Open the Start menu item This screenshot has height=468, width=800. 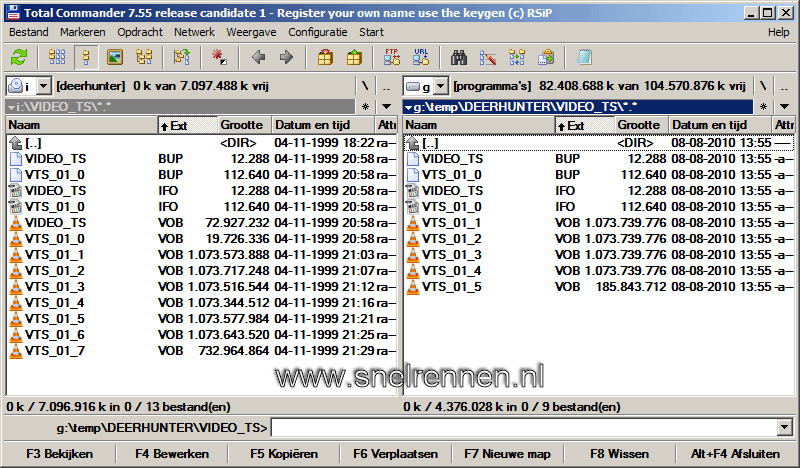click(x=371, y=32)
